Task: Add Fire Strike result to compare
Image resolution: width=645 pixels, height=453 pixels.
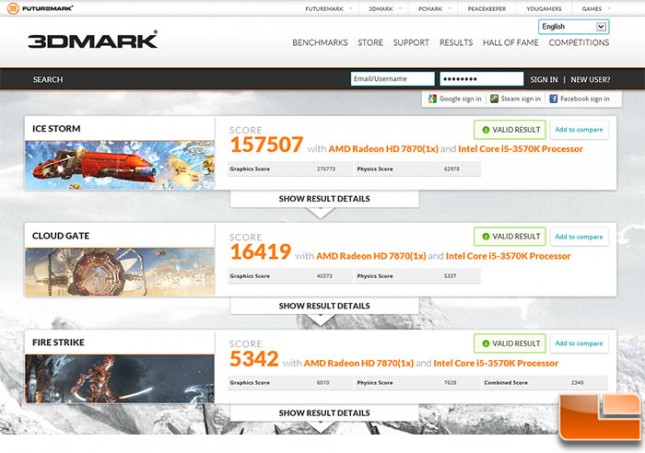Action: [579, 344]
